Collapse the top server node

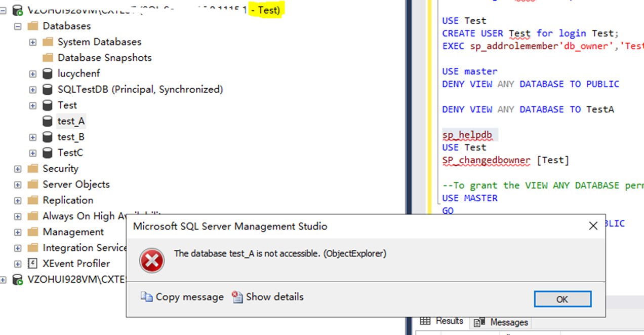pos(3,10)
